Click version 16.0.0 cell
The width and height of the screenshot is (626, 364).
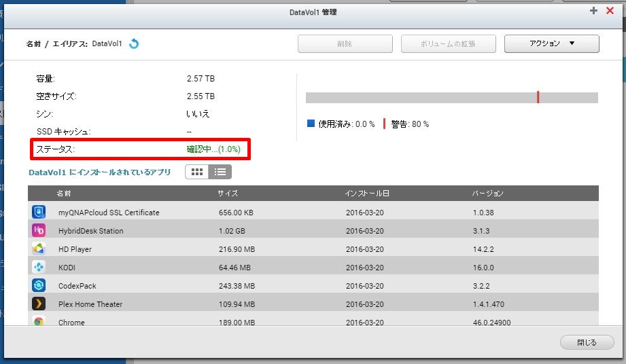tap(483, 268)
